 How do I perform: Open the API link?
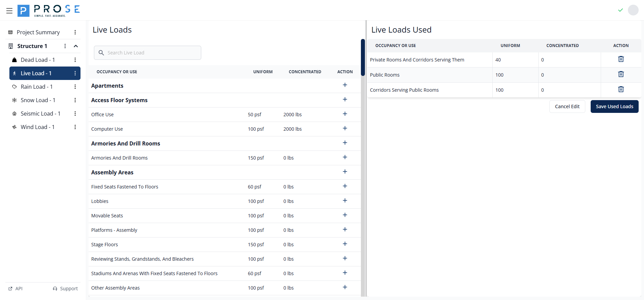coord(15,289)
